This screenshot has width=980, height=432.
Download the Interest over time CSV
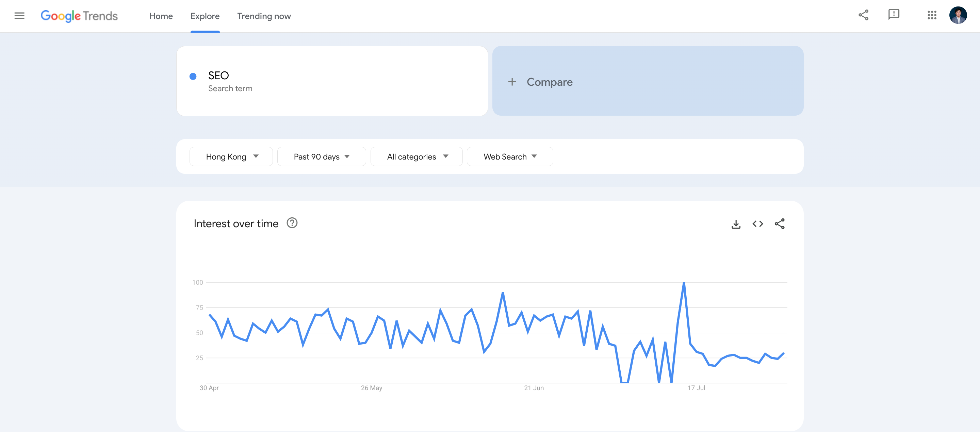tap(736, 224)
